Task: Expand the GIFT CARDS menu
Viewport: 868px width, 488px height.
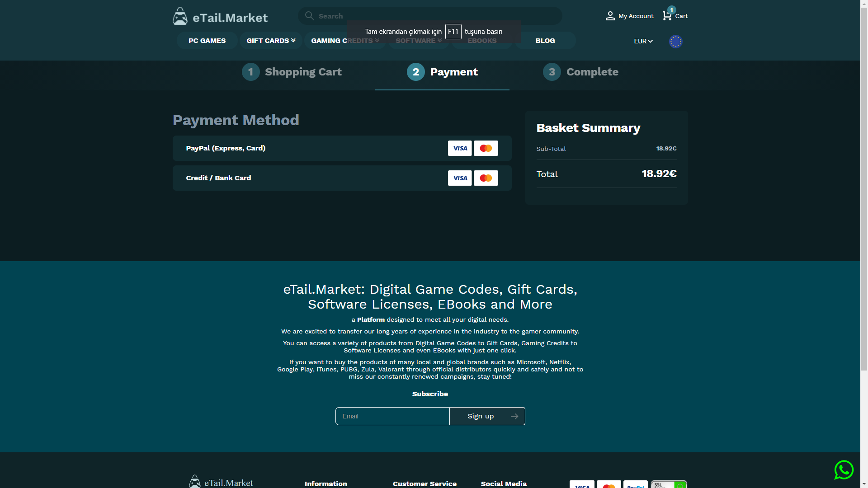Action: [271, 41]
